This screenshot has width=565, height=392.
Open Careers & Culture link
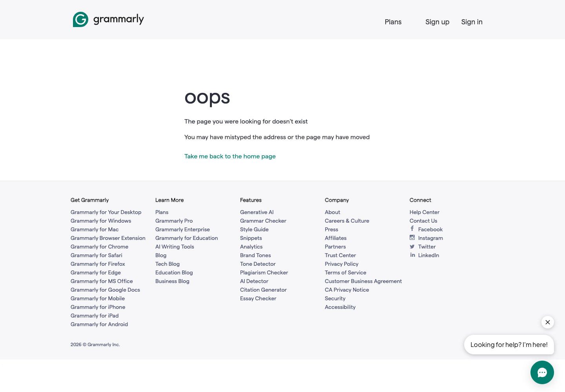pos(347,221)
